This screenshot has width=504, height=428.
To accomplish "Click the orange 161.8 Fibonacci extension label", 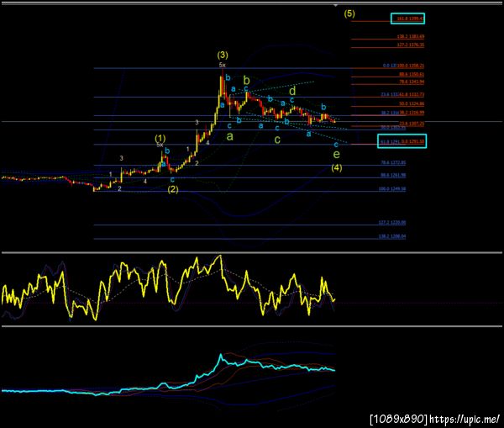I will (x=411, y=18).
